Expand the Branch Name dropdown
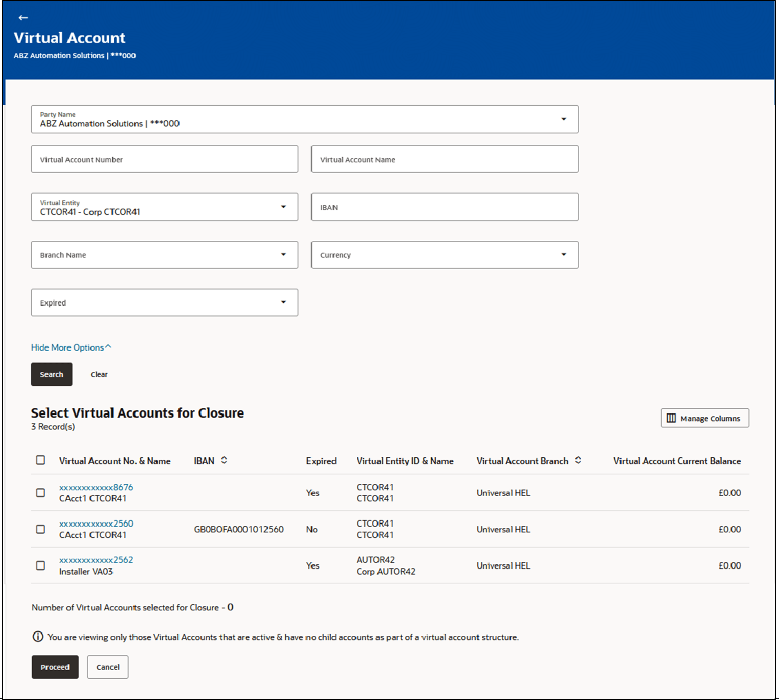Viewport: 779px width, 700px height. click(x=284, y=254)
